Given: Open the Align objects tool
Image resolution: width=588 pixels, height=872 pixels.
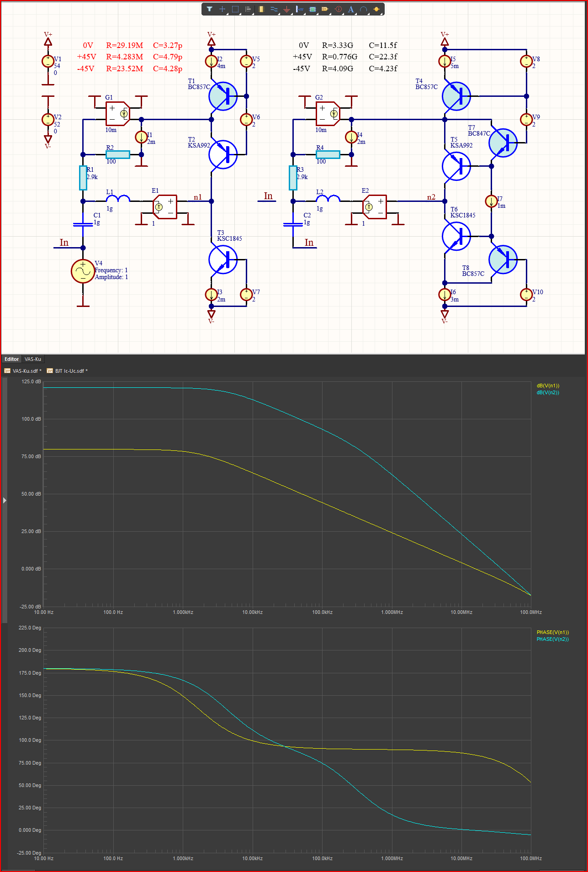Looking at the screenshot, I should (248, 9).
